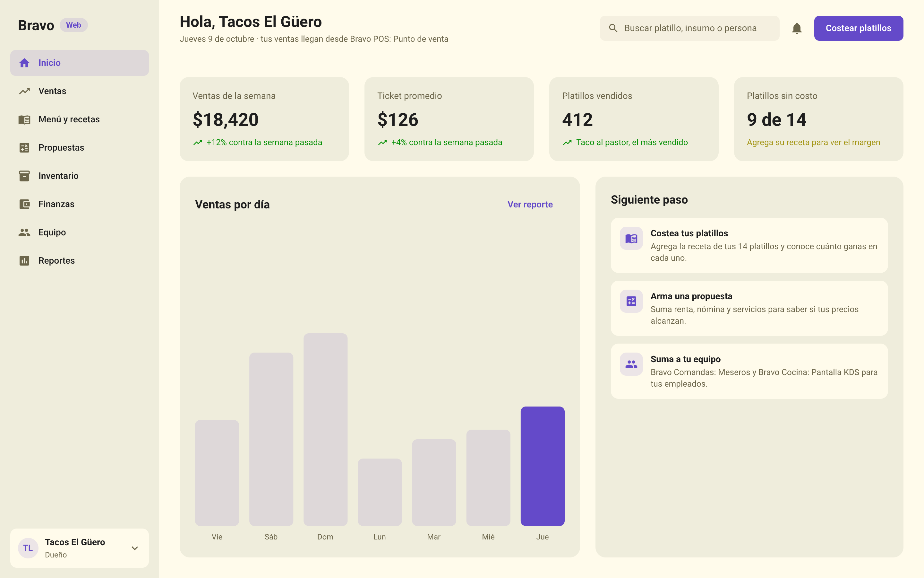This screenshot has width=924, height=578.
Task: Open the Costea tus platillos step title
Action: coord(689,233)
